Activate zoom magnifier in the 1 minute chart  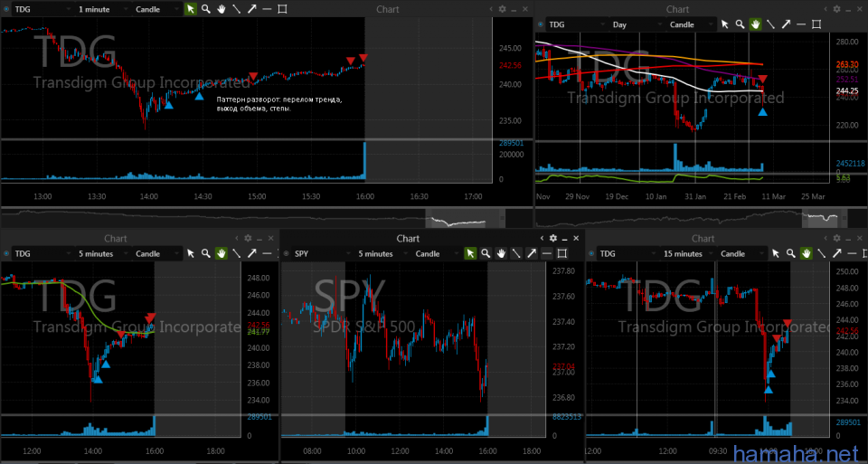tap(206, 9)
